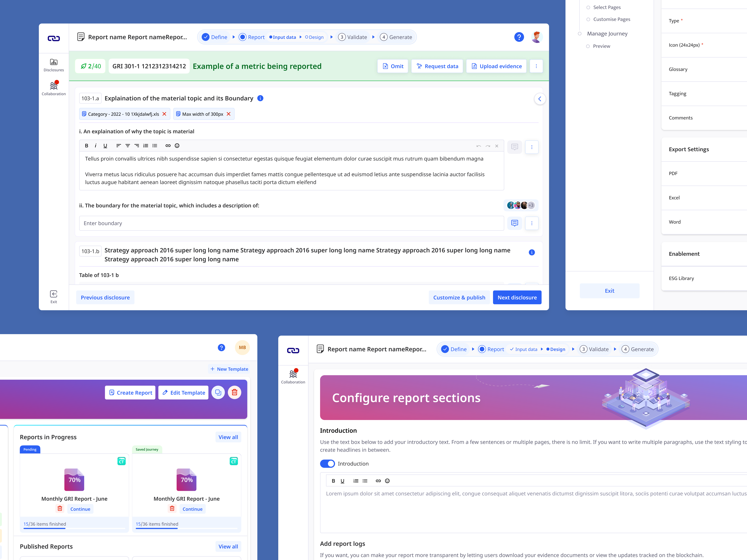
Task: Click Upload evidence
Action: (x=496, y=66)
